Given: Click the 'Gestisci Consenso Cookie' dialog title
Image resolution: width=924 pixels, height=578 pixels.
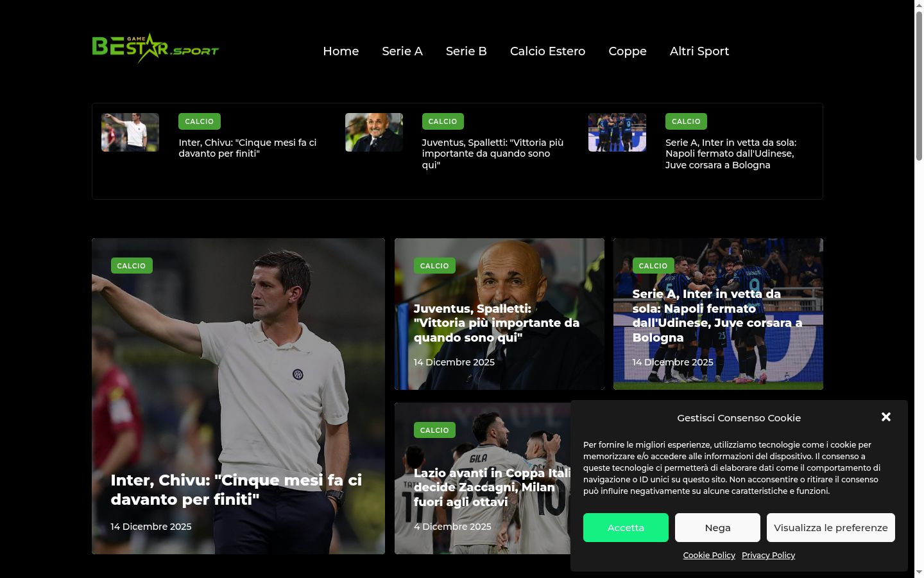Looking at the screenshot, I should [739, 417].
